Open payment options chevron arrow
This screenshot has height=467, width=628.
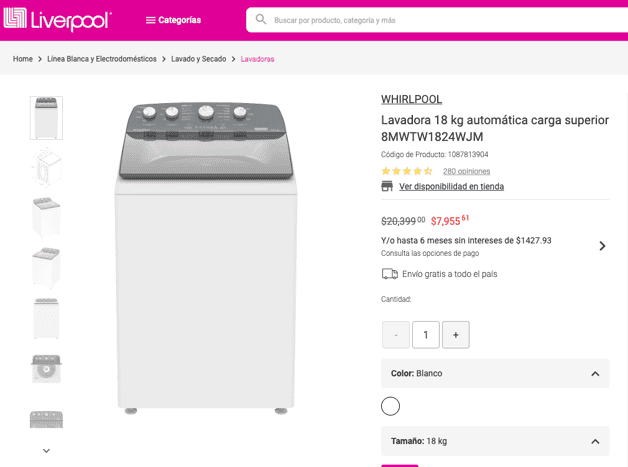(x=602, y=246)
